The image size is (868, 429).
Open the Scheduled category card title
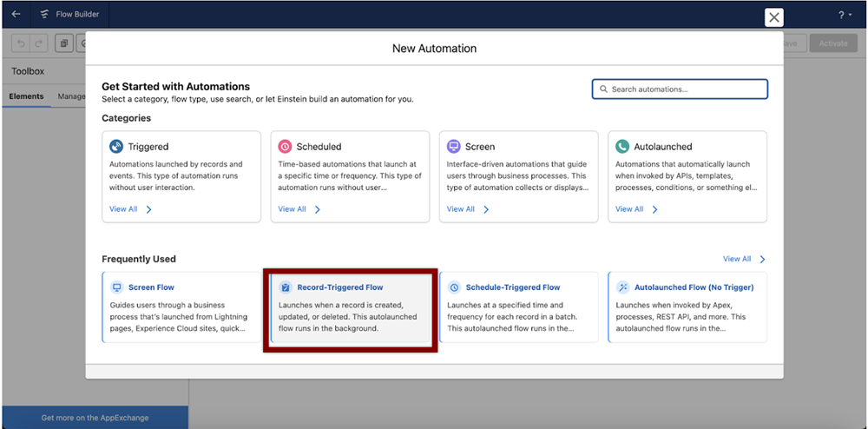(x=319, y=147)
